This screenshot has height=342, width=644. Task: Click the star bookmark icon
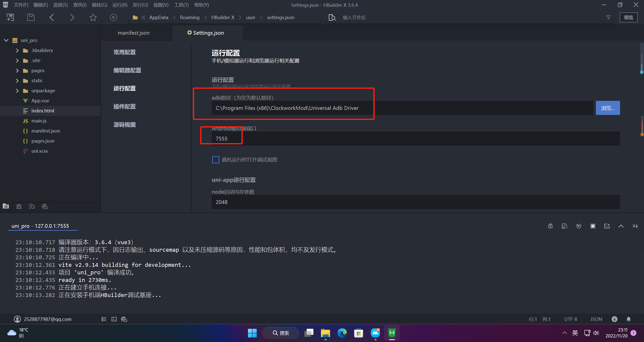pos(93,17)
